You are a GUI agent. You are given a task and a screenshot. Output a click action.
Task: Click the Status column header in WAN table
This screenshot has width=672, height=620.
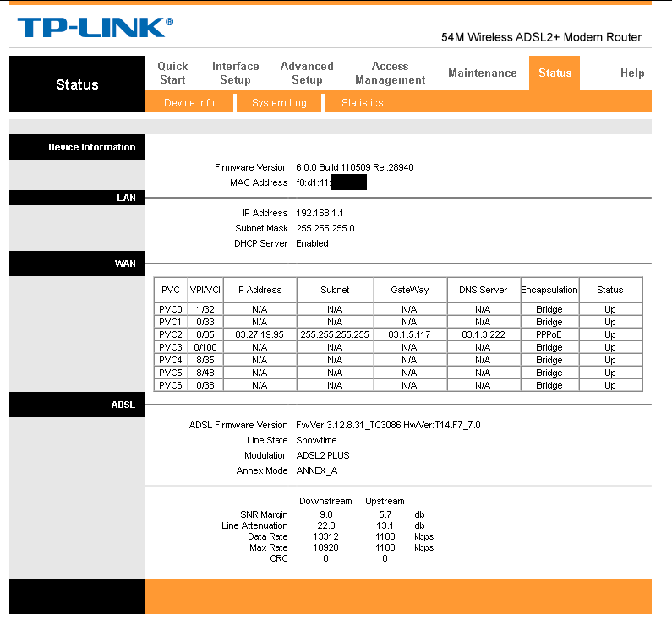[609, 290]
